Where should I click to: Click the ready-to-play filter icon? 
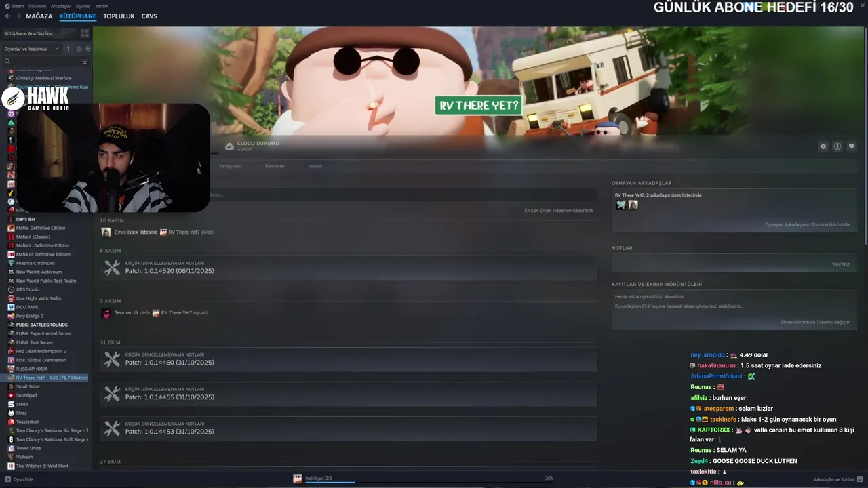87,49
